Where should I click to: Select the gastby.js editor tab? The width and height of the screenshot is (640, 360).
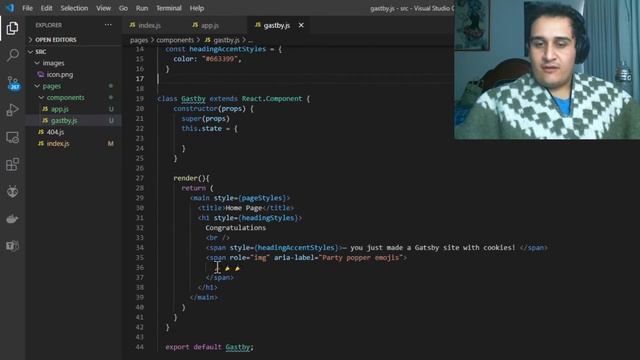276,25
